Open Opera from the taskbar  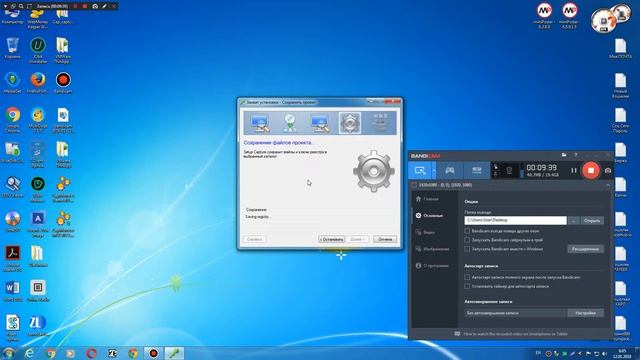[x=91, y=353]
